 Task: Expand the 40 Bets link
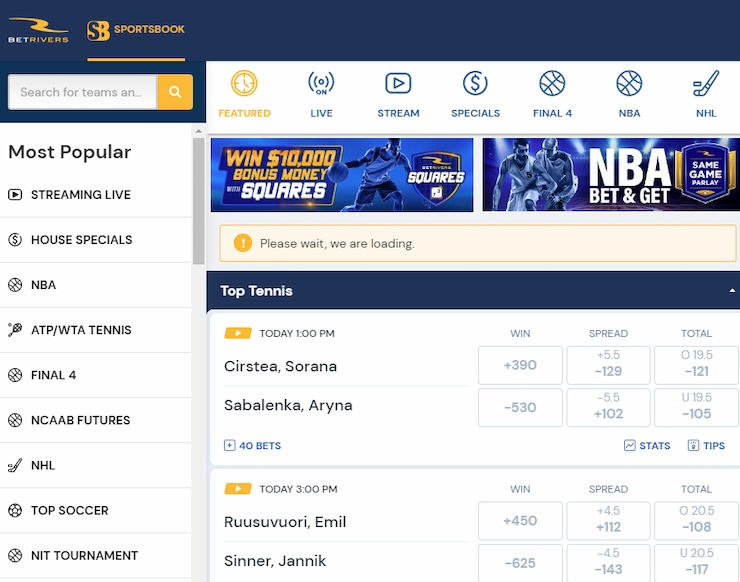(x=252, y=446)
